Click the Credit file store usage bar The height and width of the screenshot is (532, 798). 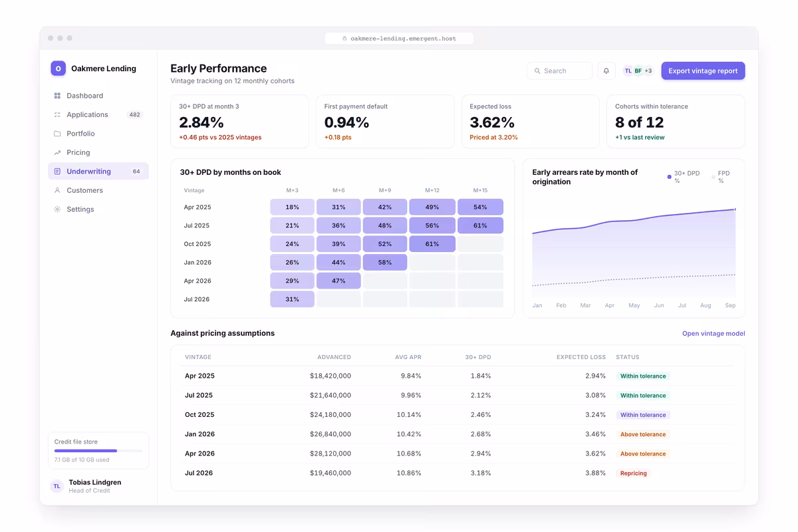tap(98, 451)
